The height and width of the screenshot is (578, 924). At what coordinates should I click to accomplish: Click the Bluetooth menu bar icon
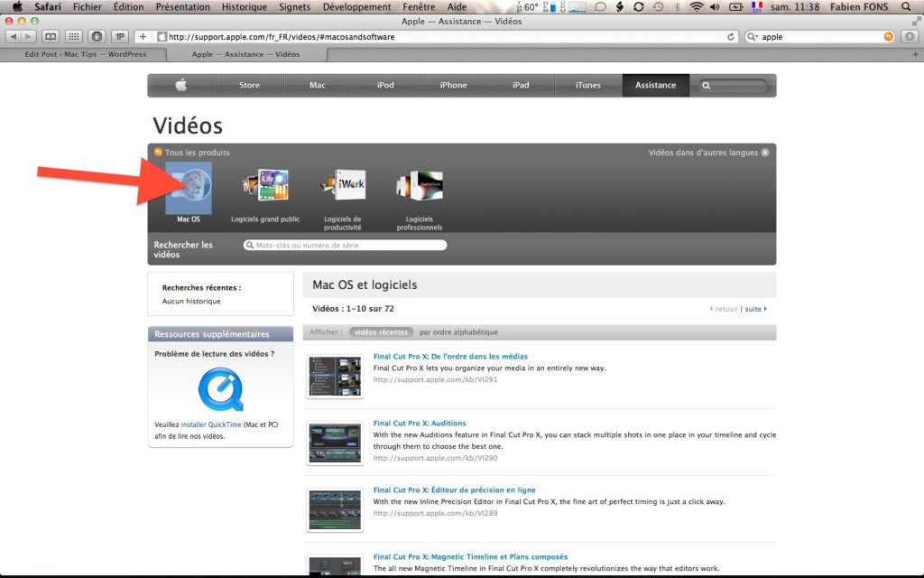coord(677,7)
